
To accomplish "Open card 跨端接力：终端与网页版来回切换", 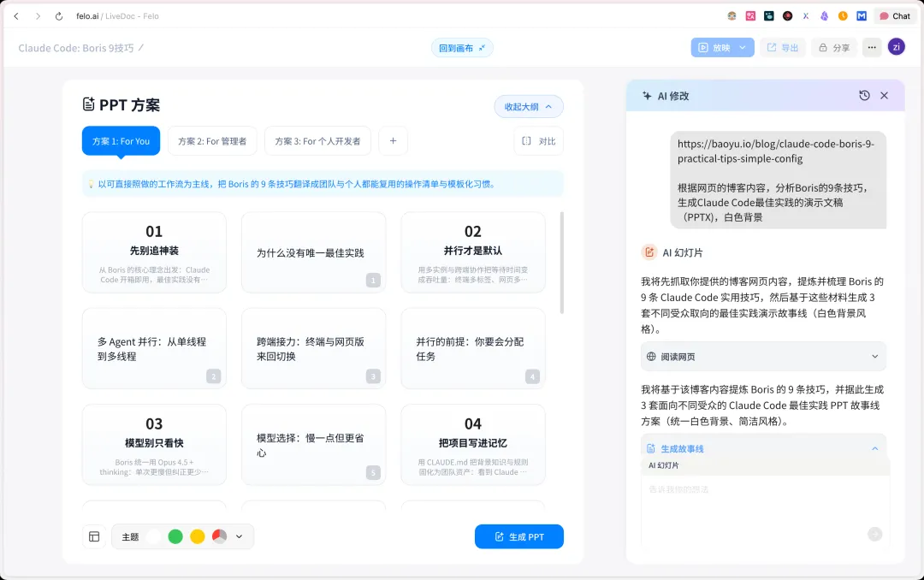I will tap(313, 348).
